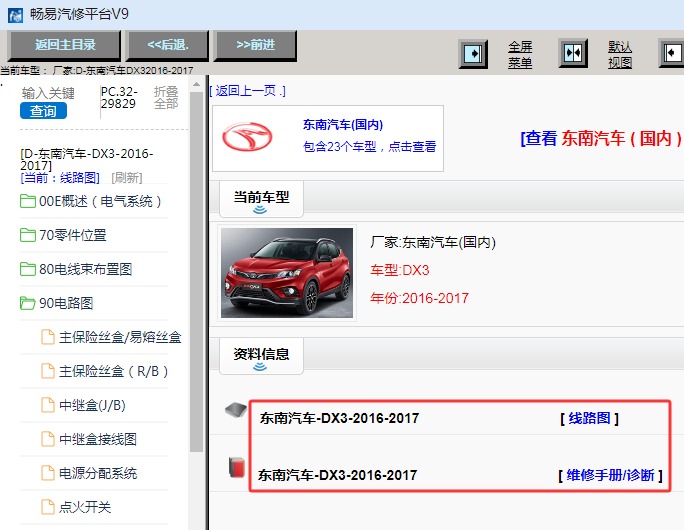684x530 pixels.
Task: Open 中继盒接线图 document
Action: coord(98,439)
